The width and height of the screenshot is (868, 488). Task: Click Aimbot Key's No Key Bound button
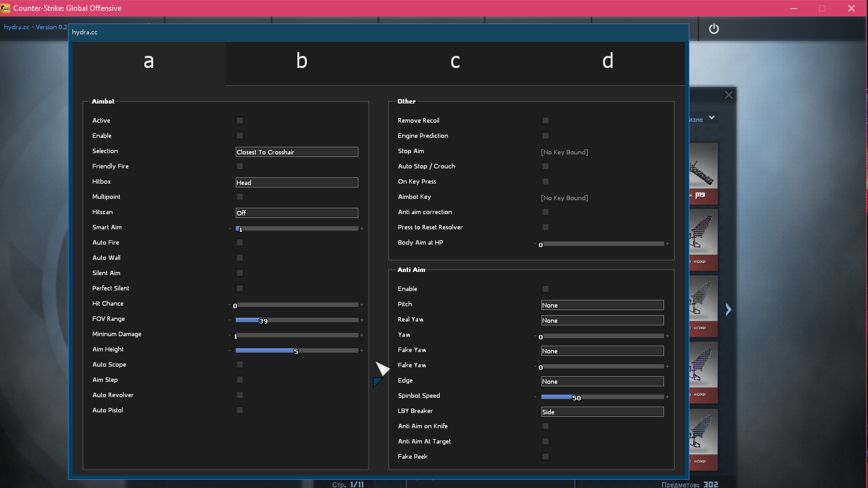coord(564,198)
